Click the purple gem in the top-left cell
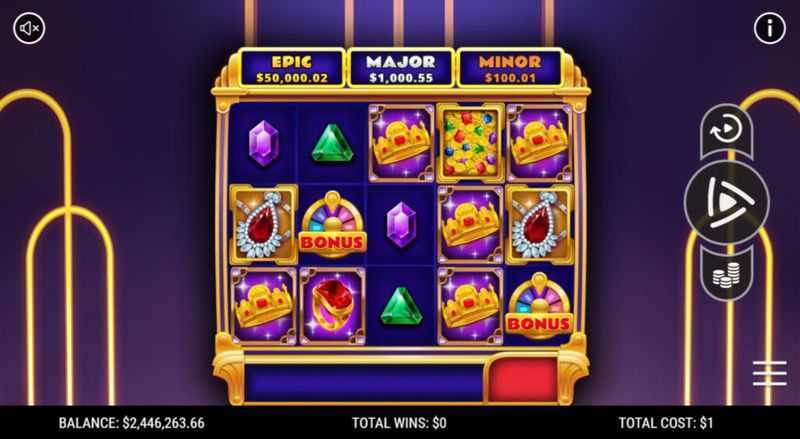The height and width of the screenshot is (439, 800). point(264,143)
